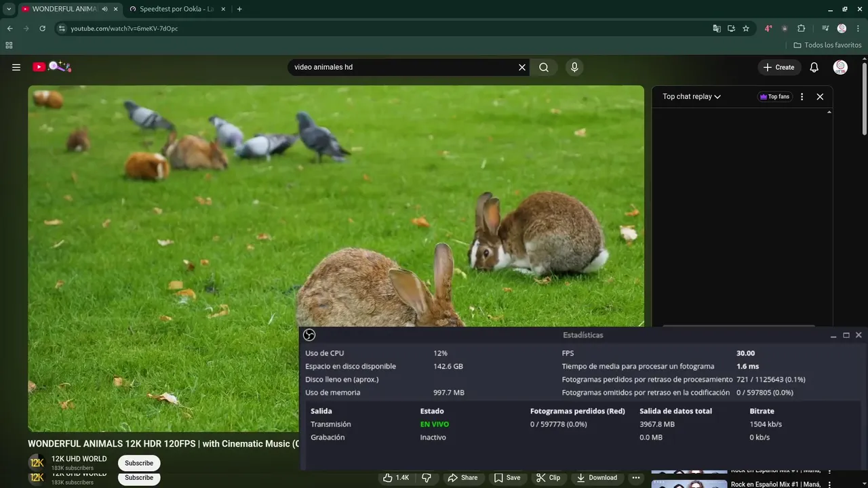The height and width of the screenshot is (488, 868).
Task: Open the Chrome profile avatar
Action: coord(842,28)
